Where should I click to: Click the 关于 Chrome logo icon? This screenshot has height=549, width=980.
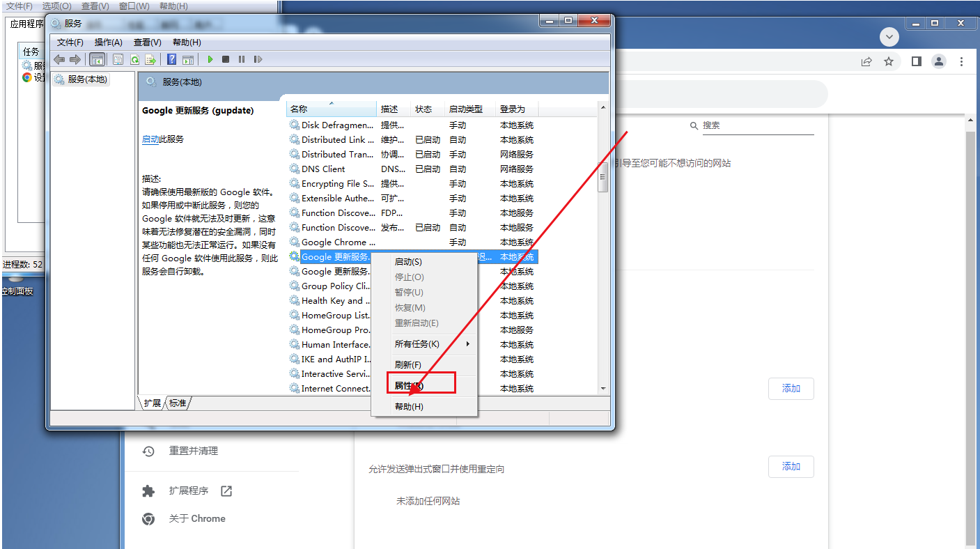point(148,519)
